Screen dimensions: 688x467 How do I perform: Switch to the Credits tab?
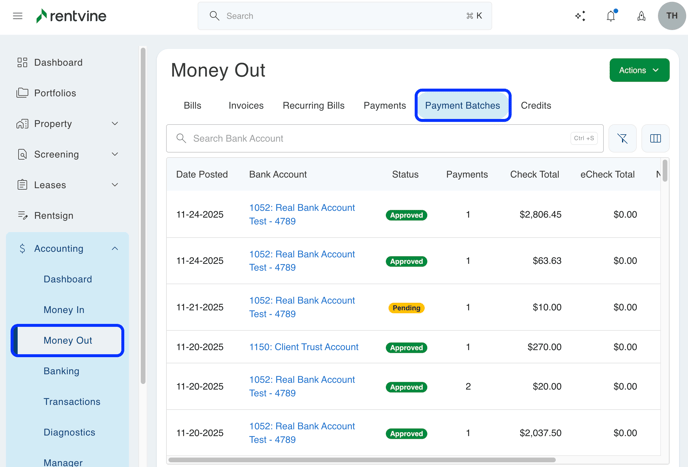click(x=536, y=105)
